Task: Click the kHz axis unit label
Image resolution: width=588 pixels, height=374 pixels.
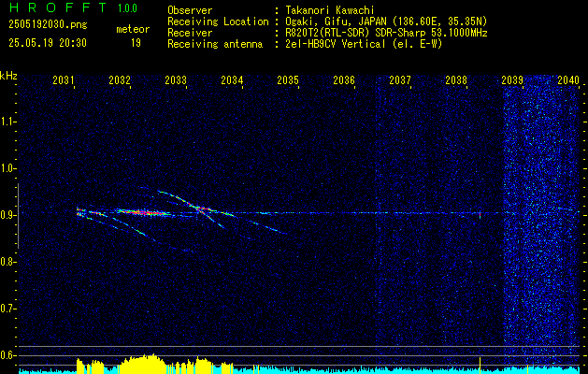Action: (x=8, y=76)
